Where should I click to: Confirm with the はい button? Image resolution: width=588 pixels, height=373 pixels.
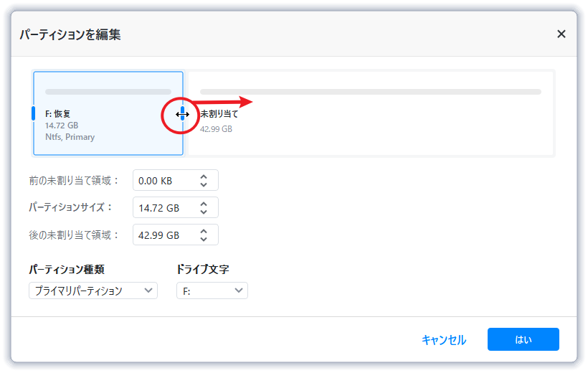click(523, 339)
